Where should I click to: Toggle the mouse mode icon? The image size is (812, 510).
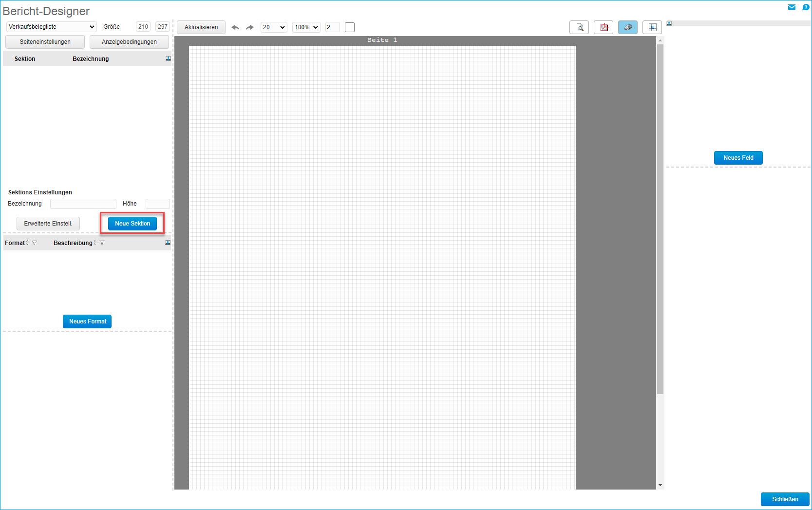point(628,27)
